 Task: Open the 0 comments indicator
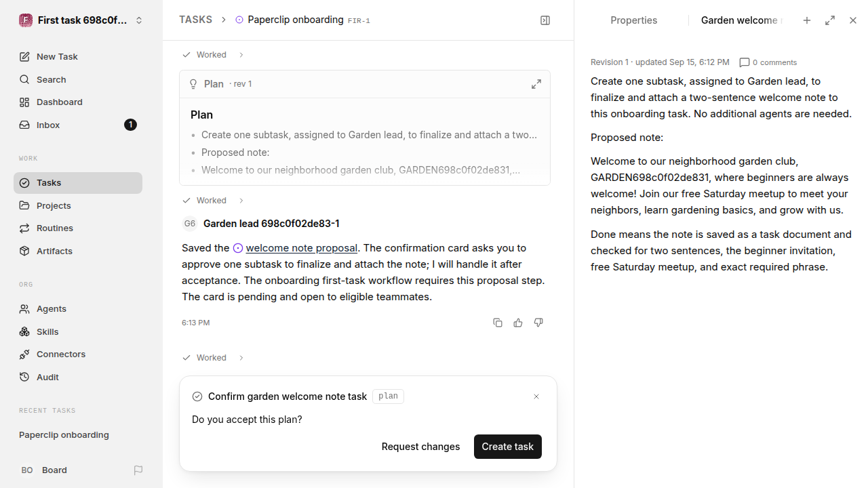768,62
